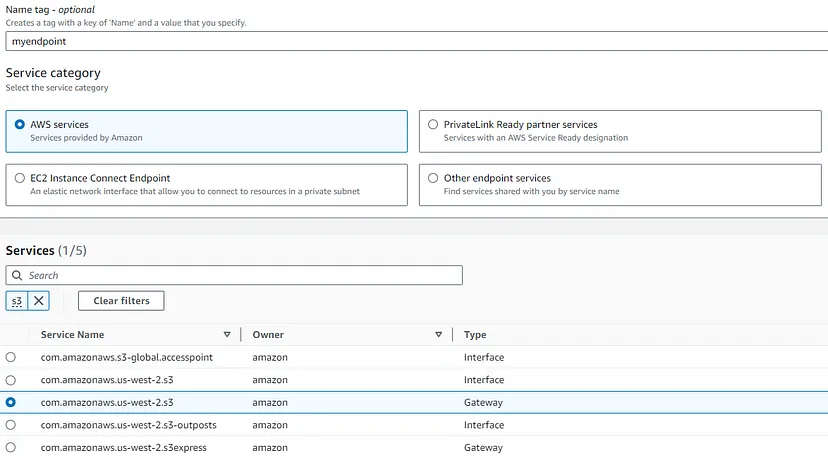Select com.amazonaws.us-west-2.s3express radio button
The height and width of the screenshot is (456, 828).
coord(11,448)
